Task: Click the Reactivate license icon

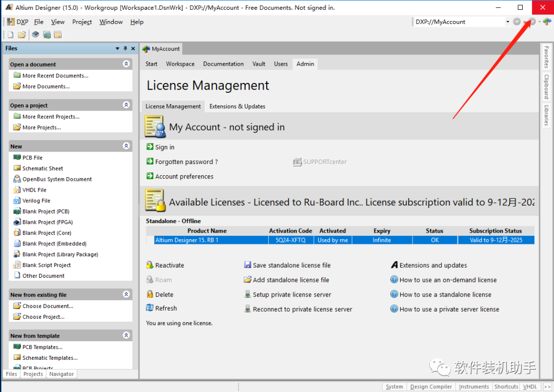Action: click(150, 264)
